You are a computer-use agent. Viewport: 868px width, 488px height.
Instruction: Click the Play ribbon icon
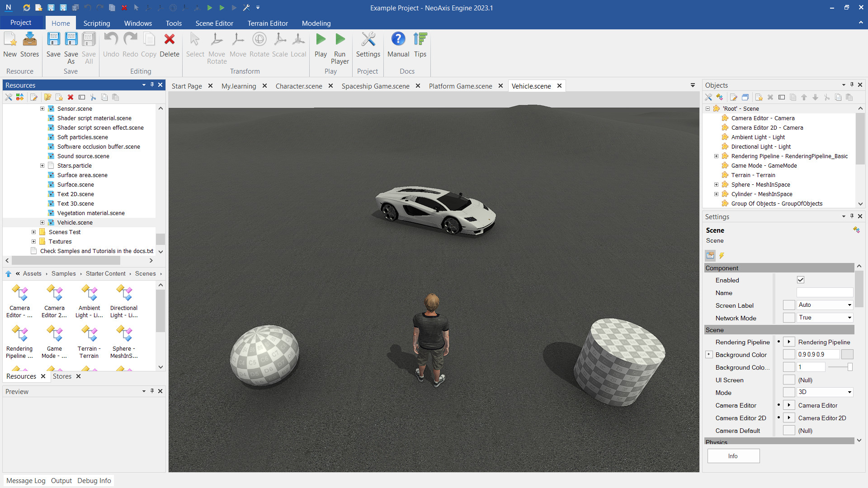[x=321, y=40]
